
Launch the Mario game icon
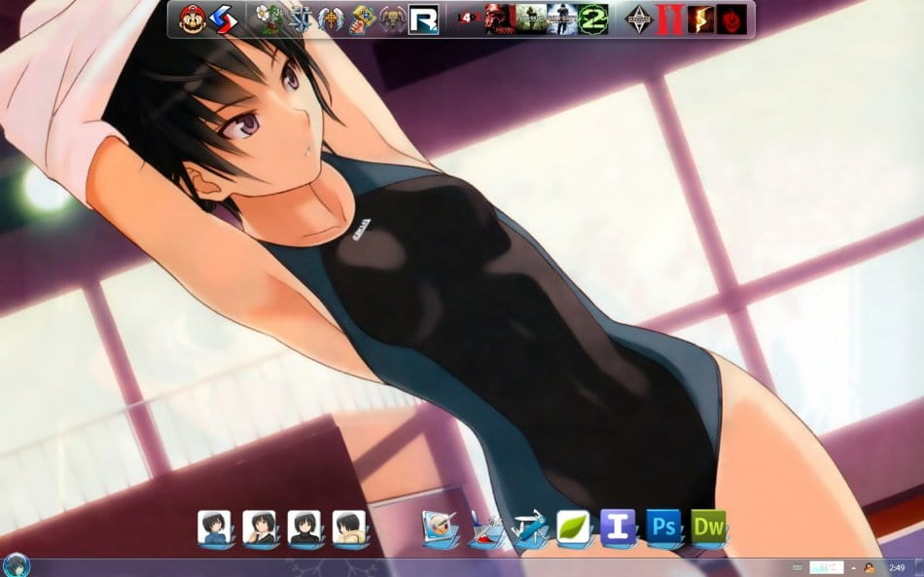192,18
